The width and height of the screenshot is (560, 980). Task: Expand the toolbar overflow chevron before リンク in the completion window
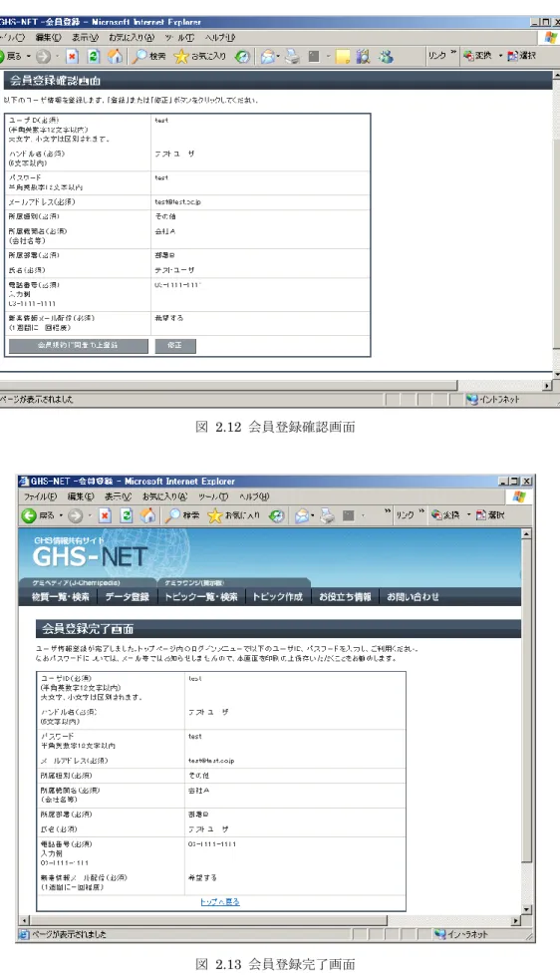(x=389, y=513)
